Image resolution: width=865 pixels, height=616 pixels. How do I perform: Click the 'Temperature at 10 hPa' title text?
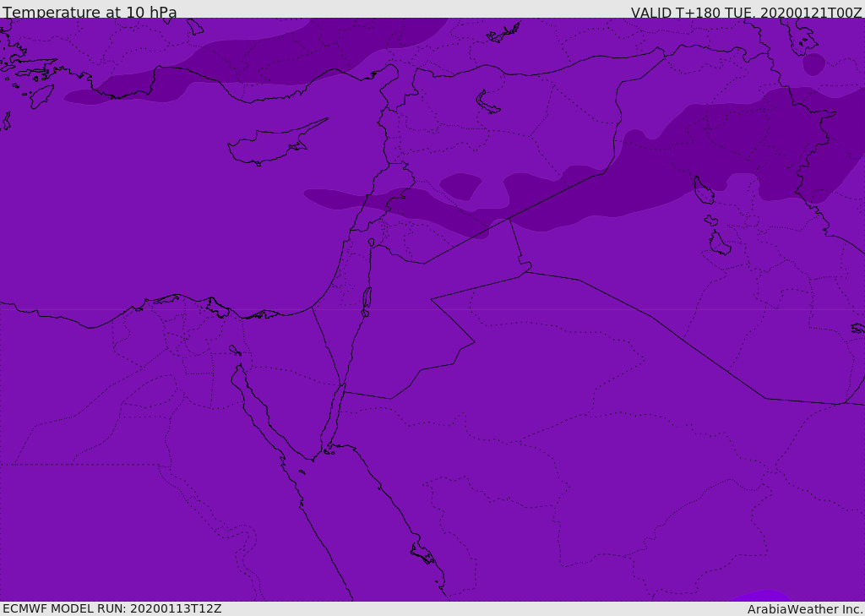(x=90, y=12)
